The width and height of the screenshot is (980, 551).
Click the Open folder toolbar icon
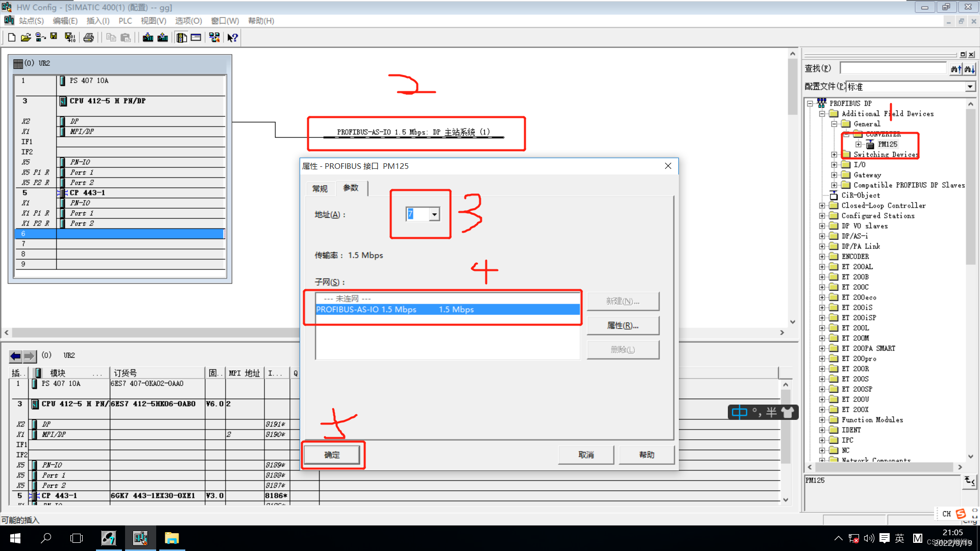click(26, 37)
